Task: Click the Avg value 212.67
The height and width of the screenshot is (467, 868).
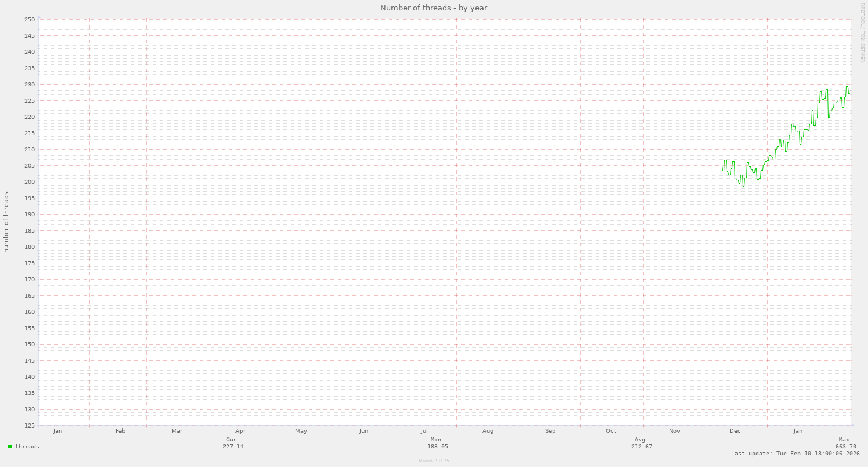Action: (x=641, y=447)
